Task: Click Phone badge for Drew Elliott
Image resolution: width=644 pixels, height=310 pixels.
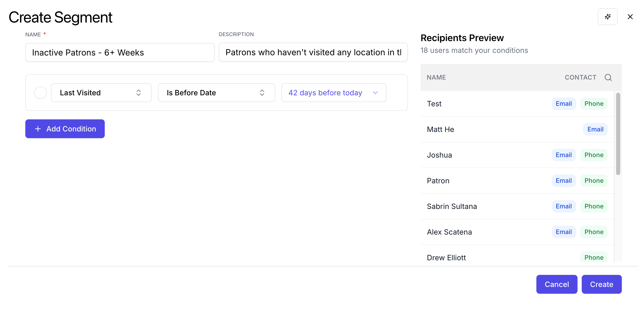Action: [x=594, y=257]
